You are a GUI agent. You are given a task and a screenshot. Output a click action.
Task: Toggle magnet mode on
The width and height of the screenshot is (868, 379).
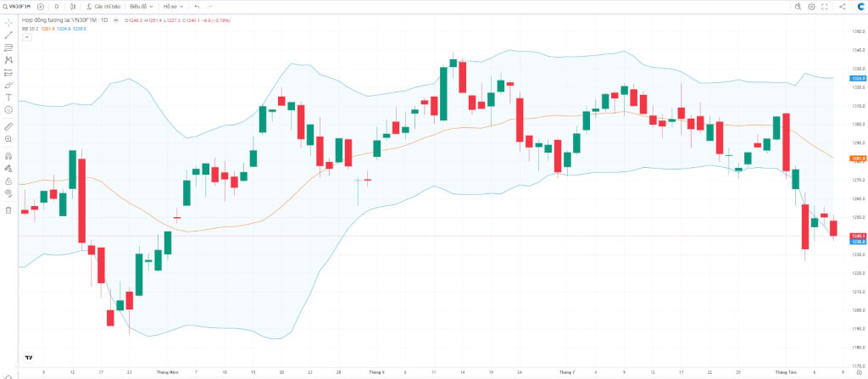[x=8, y=156]
